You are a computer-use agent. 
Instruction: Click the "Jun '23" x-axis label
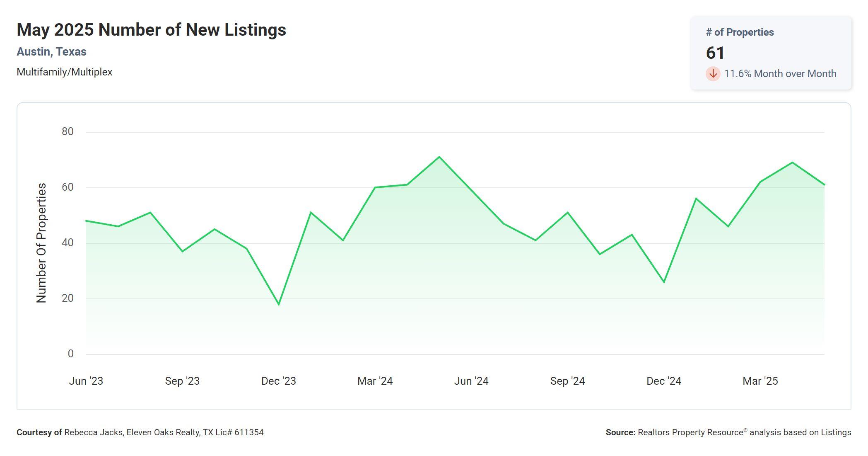click(x=86, y=381)
